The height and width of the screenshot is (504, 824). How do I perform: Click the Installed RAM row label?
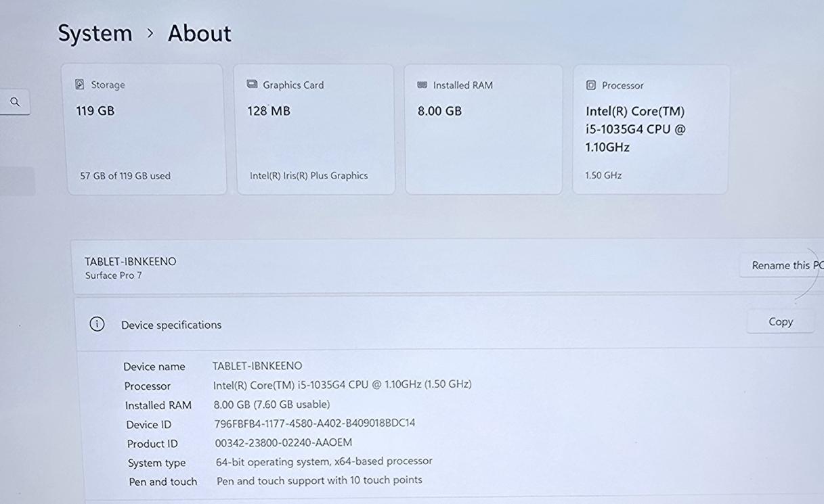tap(158, 405)
